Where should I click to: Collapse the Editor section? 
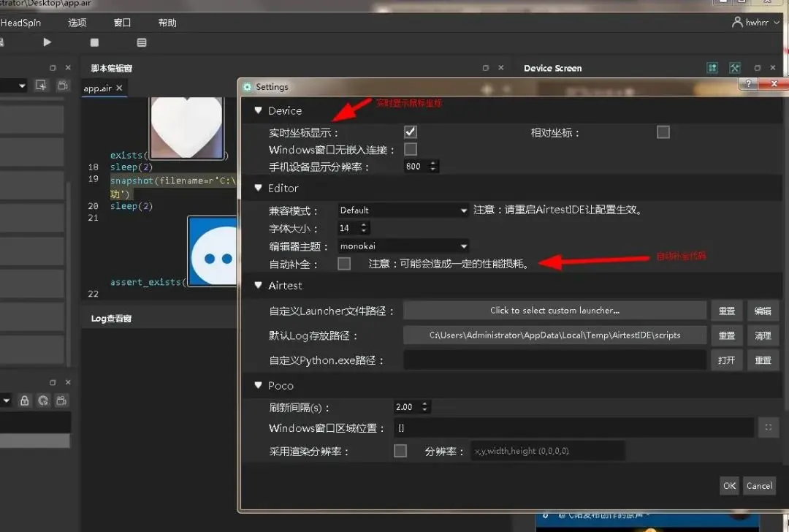(x=258, y=188)
